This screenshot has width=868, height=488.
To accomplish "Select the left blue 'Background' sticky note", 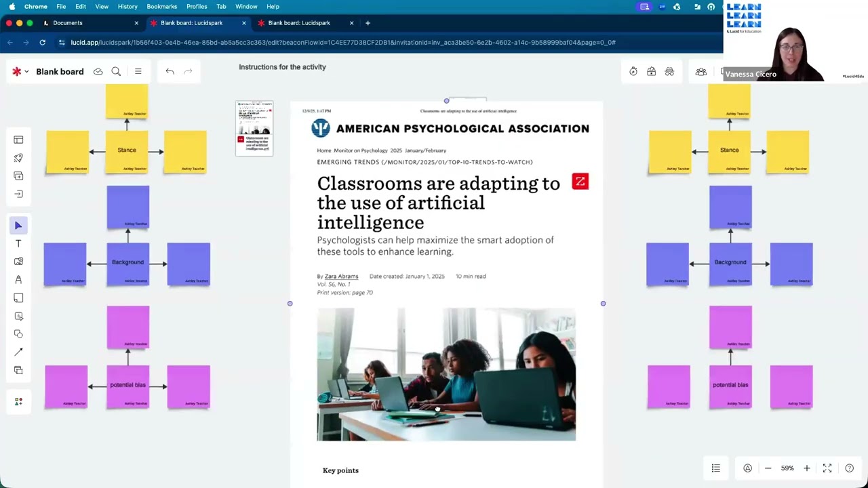I will point(127,264).
